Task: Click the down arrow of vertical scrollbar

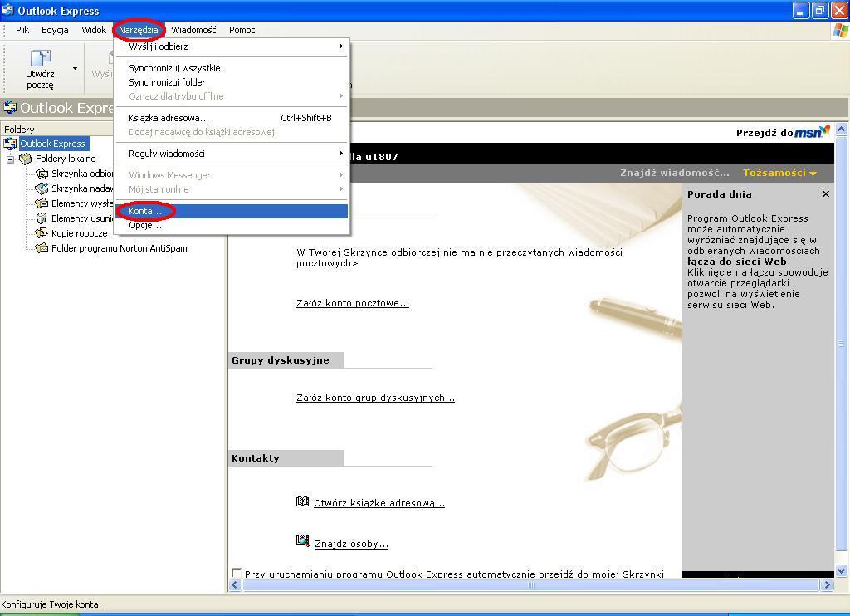Action: [x=842, y=571]
